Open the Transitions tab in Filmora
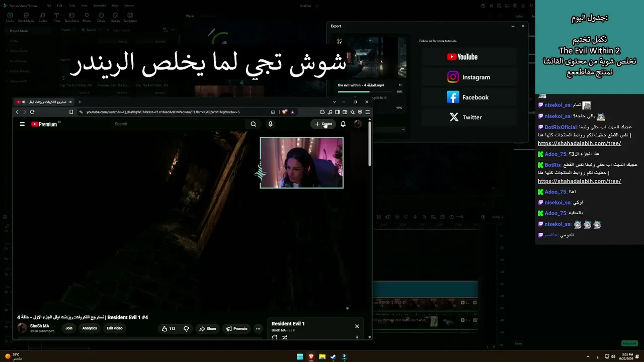Viewport: 644px width, 362px height. click(71, 18)
